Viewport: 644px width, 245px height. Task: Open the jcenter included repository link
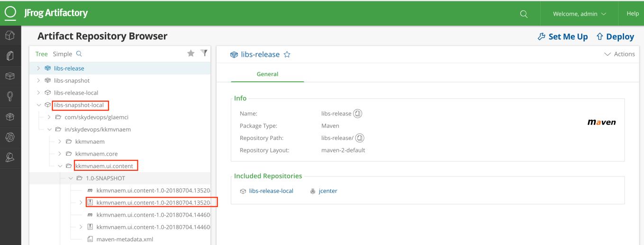(x=327, y=191)
